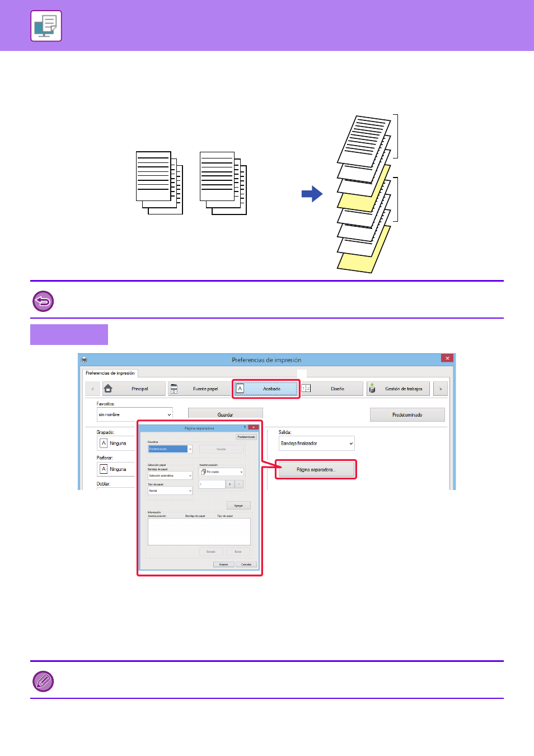Click Aceptar in Página separadora dialog
This screenshot has height=756, width=534.
[224, 564]
